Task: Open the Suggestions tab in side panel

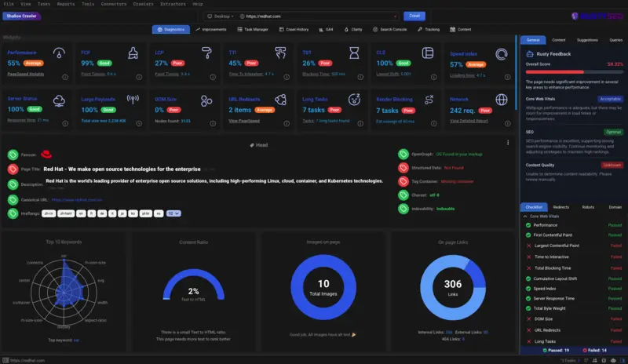Action: (x=587, y=40)
